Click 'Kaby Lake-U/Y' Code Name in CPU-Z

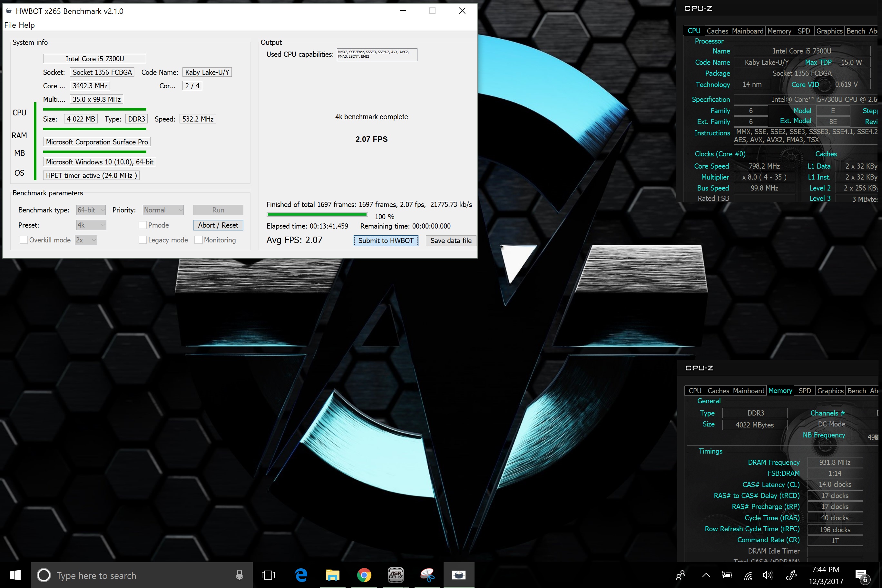pos(767,62)
